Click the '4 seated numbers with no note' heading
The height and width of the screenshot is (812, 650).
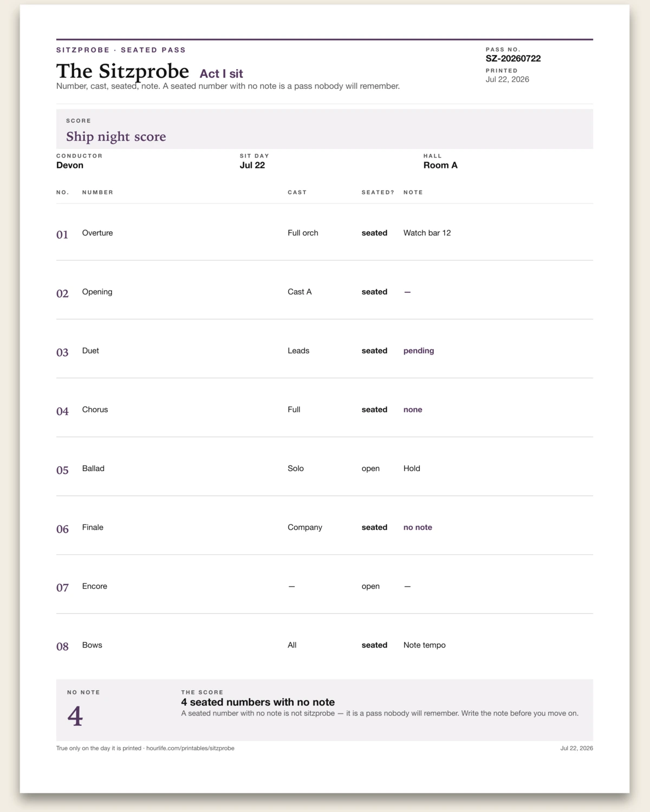258,702
